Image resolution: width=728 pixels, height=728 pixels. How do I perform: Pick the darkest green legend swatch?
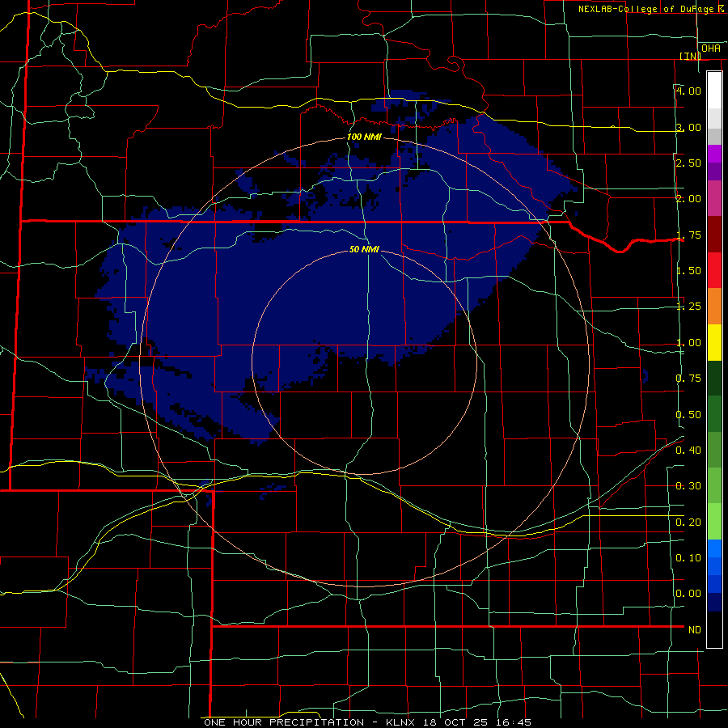coord(714,378)
